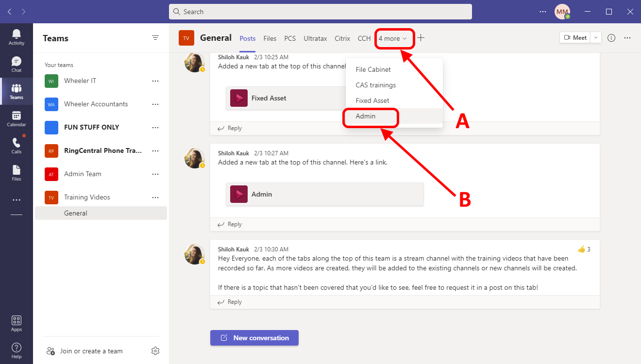Open the PCS tab
Screen dimensions: 641x364
coord(290,38)
